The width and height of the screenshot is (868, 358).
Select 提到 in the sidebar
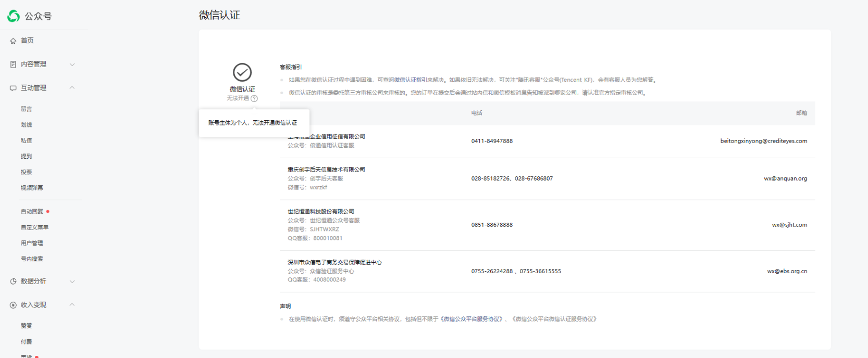(27, 156)
